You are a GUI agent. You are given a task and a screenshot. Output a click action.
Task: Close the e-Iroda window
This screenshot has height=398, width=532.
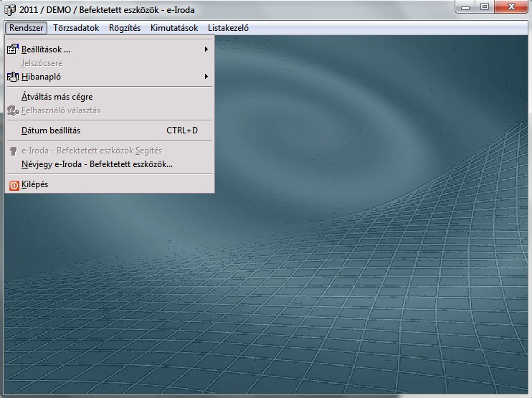pos(510,8)
